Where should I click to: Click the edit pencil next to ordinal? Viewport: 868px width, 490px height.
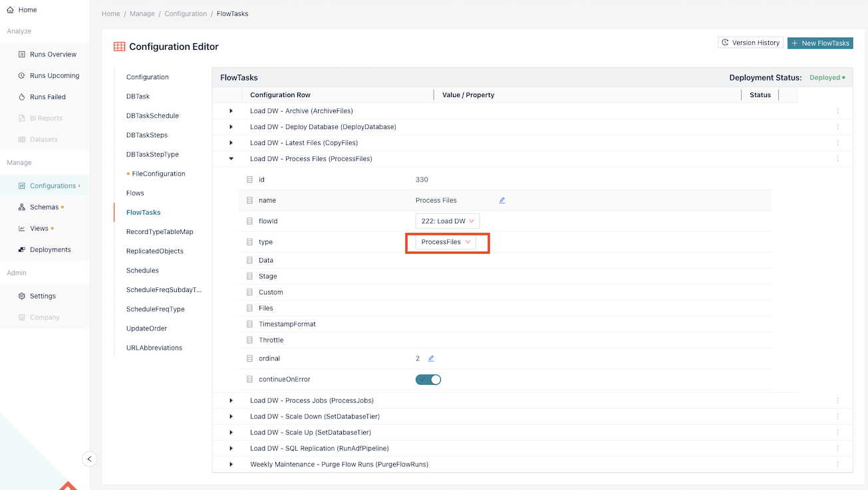point(431,358)
